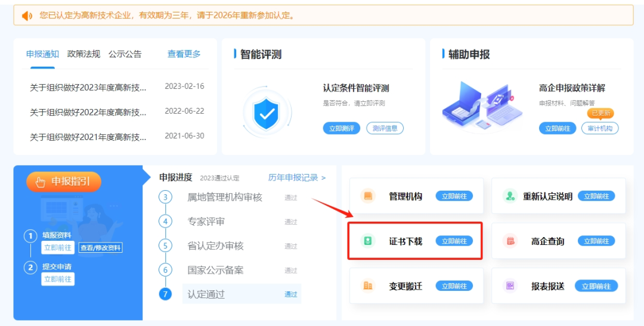Select step 4 circle in 申报进度

click(x=165, y=222)
